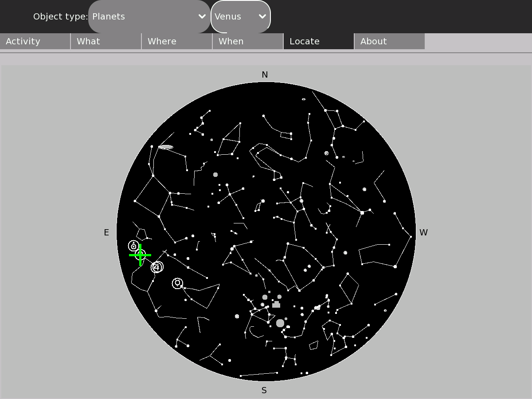Click the gray stepped block-shaped sky object
The height and width of the screenshot is (399, 532).
276,305
